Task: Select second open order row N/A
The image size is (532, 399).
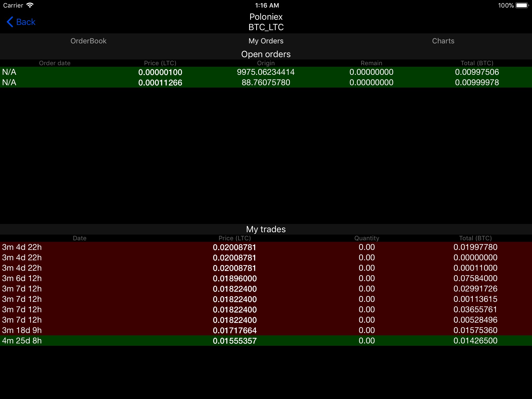Action: coord(266,82)
